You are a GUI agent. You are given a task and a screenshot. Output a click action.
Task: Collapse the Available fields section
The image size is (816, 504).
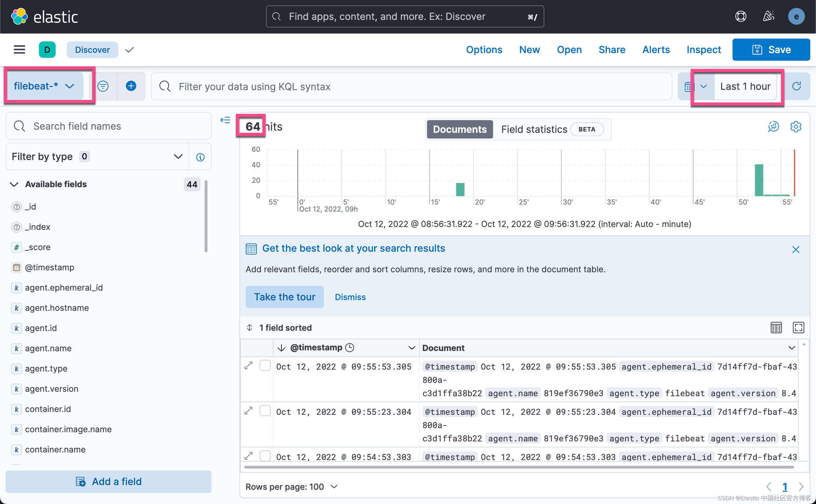point(14,184)
